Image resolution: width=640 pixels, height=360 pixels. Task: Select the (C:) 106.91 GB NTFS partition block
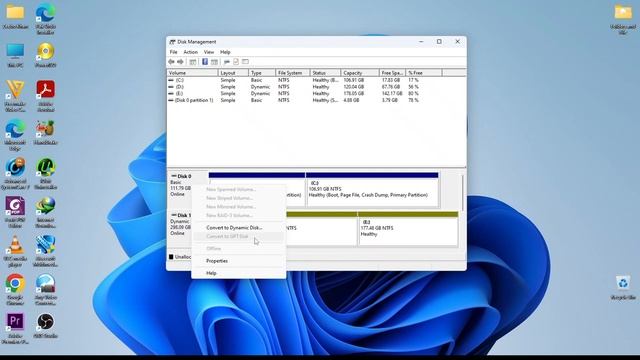point(372,190)
